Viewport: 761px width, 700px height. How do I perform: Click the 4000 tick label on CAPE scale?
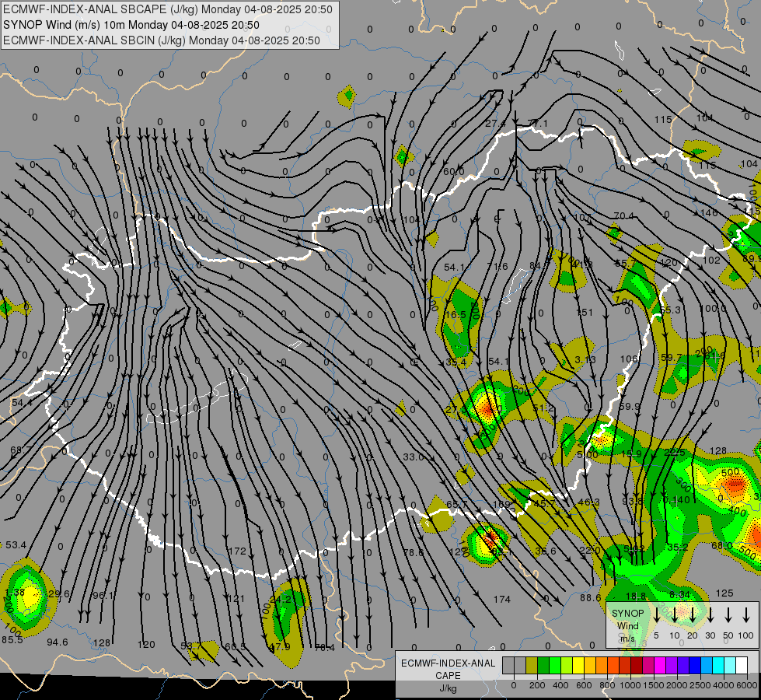click(x=724, y=685)
